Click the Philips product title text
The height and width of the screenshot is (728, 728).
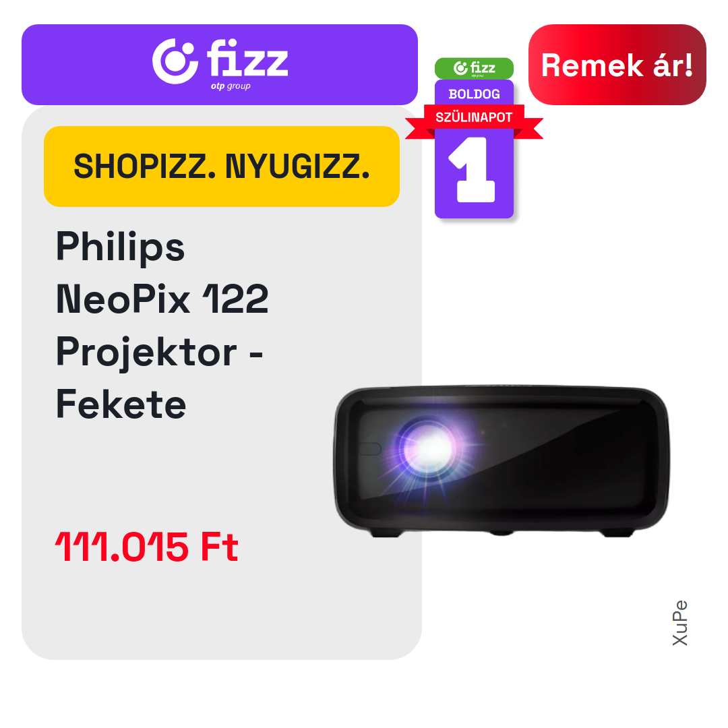[120, 247]
